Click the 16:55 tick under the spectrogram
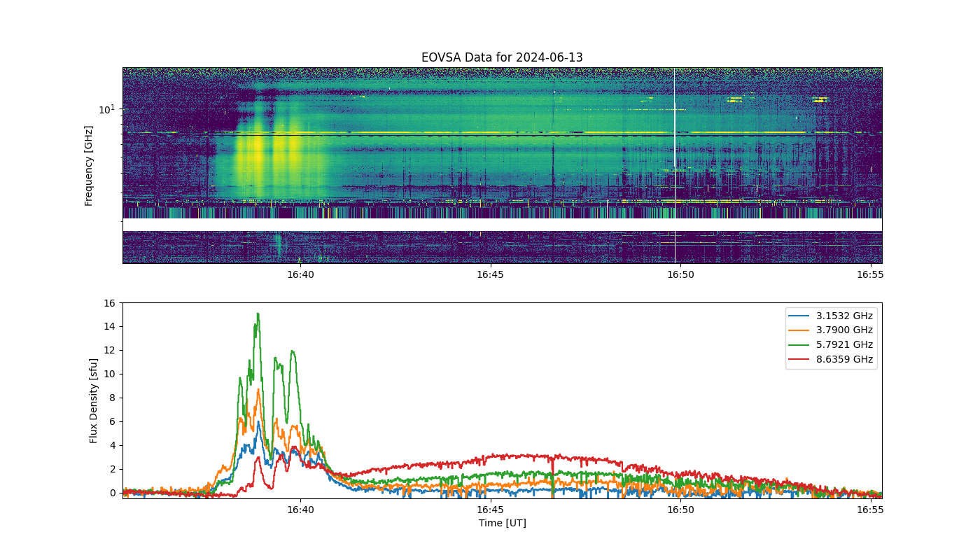The width and height of the screenshot is (980, 560). (x=870, y=274)
